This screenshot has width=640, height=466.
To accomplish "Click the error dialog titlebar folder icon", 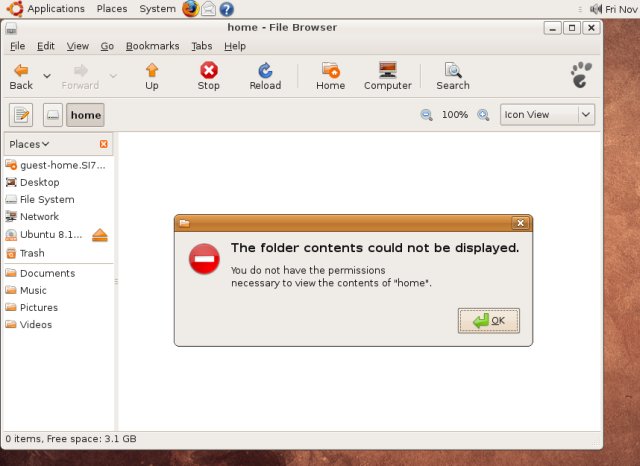I will pyautogui.click(x=184, y=223).
